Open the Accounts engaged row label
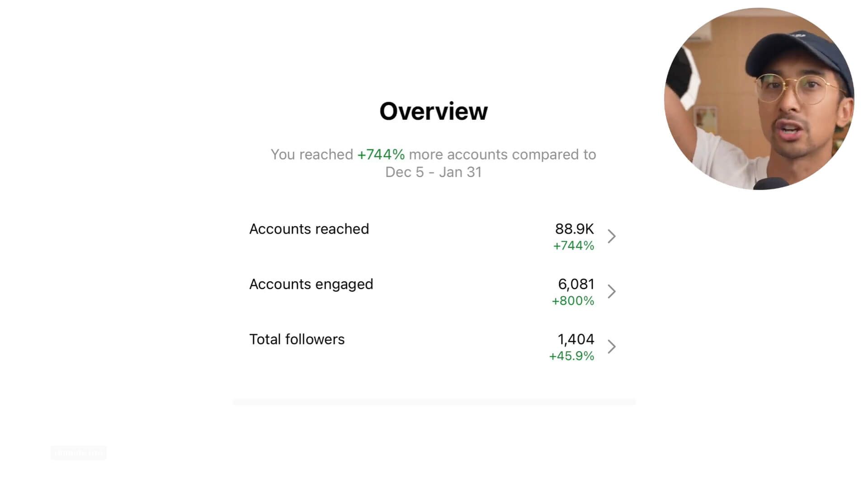This screenshot has height=488, width=868. coord(311,284)
